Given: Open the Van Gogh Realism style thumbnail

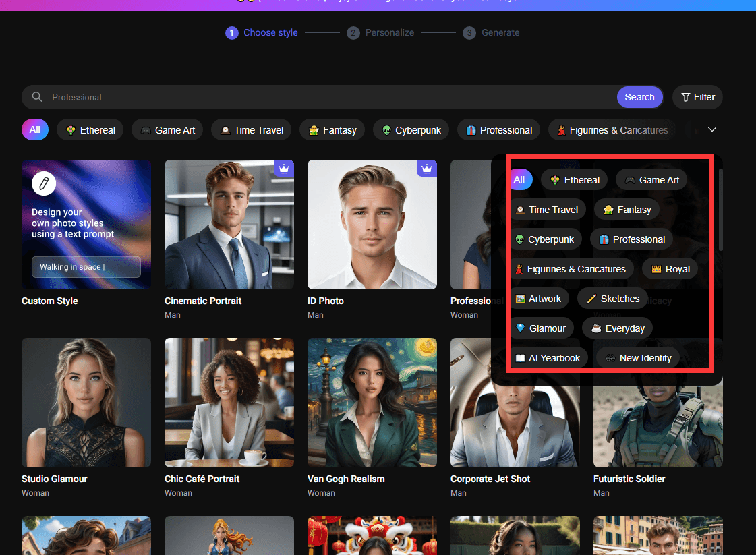Looking at the screenshot, I should tap(372, 403).
